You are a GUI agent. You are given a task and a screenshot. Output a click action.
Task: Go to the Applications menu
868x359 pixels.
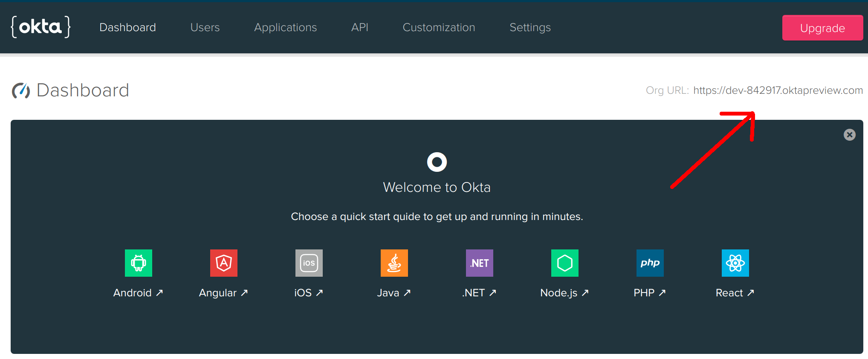[x=285, y=27]
